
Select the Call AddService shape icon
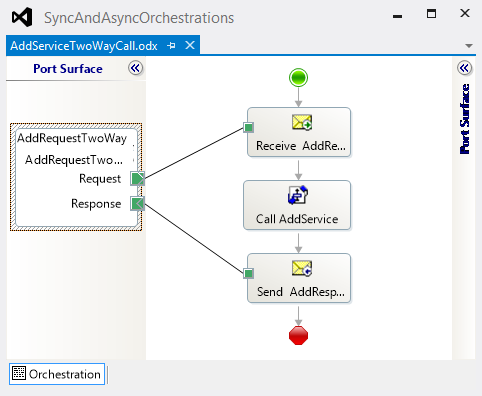298,195
